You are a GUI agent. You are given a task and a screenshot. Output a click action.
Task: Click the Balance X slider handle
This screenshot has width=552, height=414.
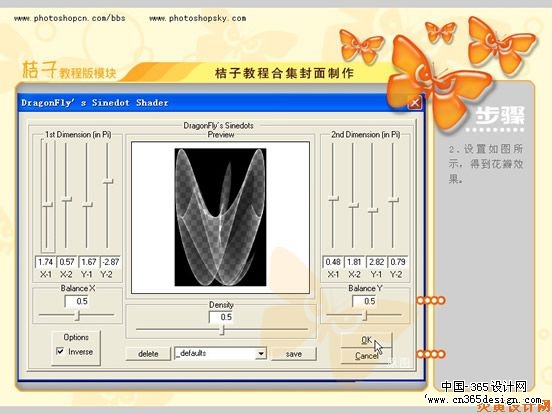pos(78,315)
